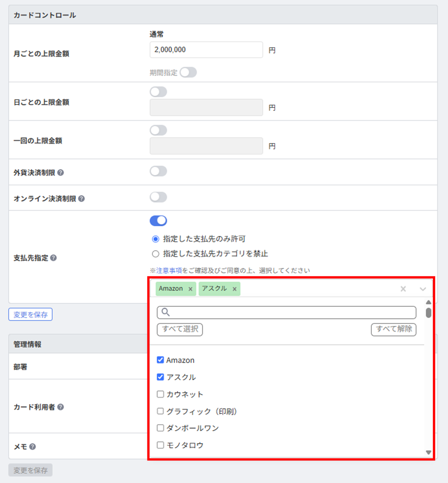Click the すべて選択 button
Viewport: 448px width, 483px height.
pos(180,329)
